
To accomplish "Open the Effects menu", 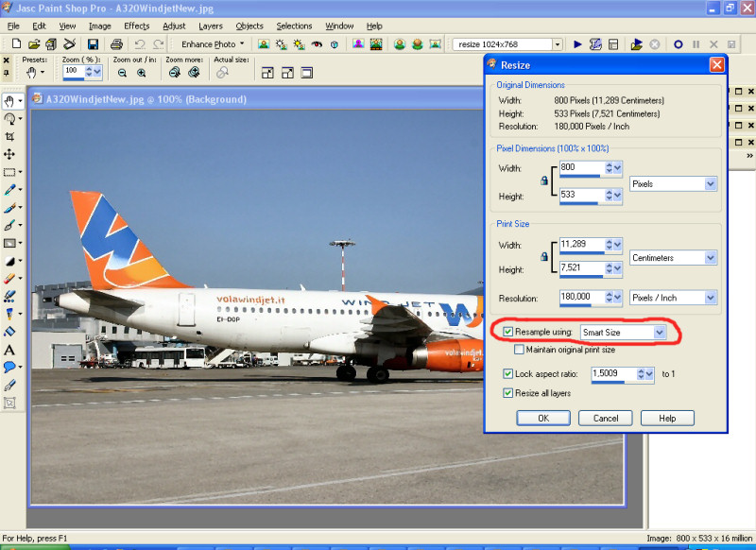I will (137, 26).
